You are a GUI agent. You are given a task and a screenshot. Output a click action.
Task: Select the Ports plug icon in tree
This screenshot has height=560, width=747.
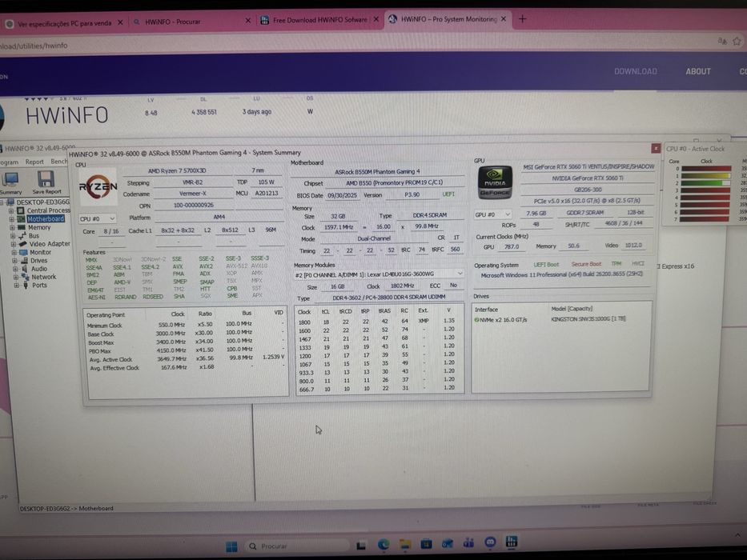pyautogui.click(x=26, y=286)
